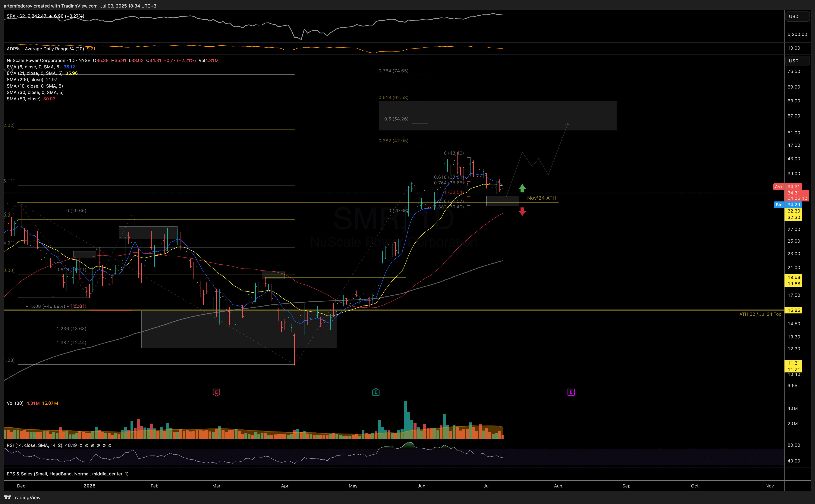This screenshot has width=815, height=504.
Task: Click the yellow 15.85 price label
Action: (794, 310)
